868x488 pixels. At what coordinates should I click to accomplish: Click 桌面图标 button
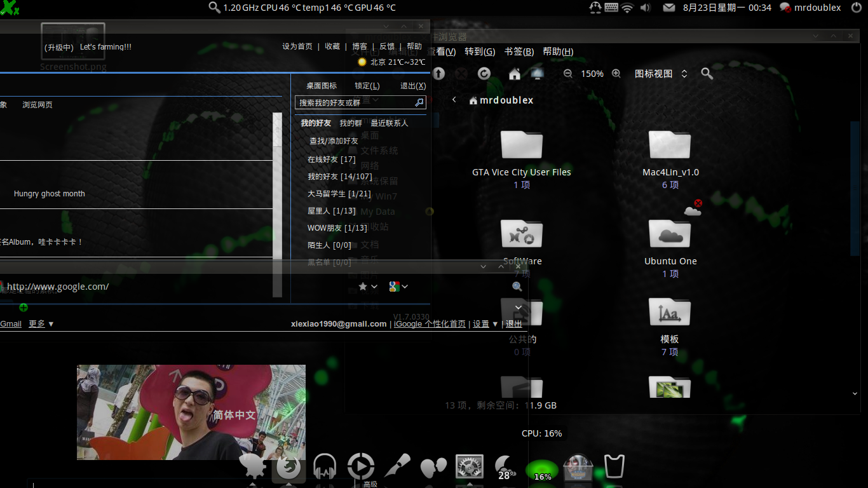tap(322, 86)
